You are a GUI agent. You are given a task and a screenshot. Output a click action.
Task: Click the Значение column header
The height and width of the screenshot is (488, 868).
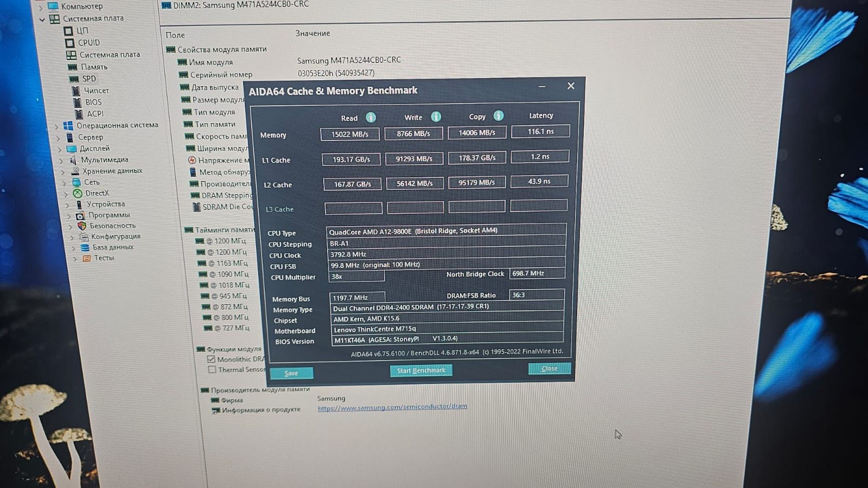312,34
